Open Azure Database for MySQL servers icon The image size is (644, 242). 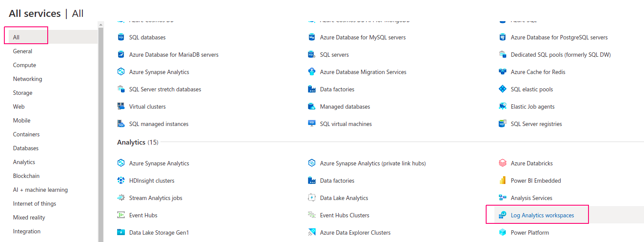click(x=312, y=37)
